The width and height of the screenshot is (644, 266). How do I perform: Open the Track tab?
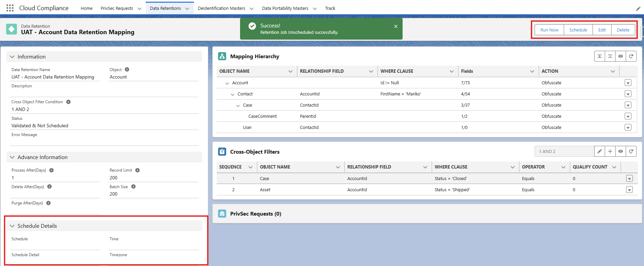330,8
